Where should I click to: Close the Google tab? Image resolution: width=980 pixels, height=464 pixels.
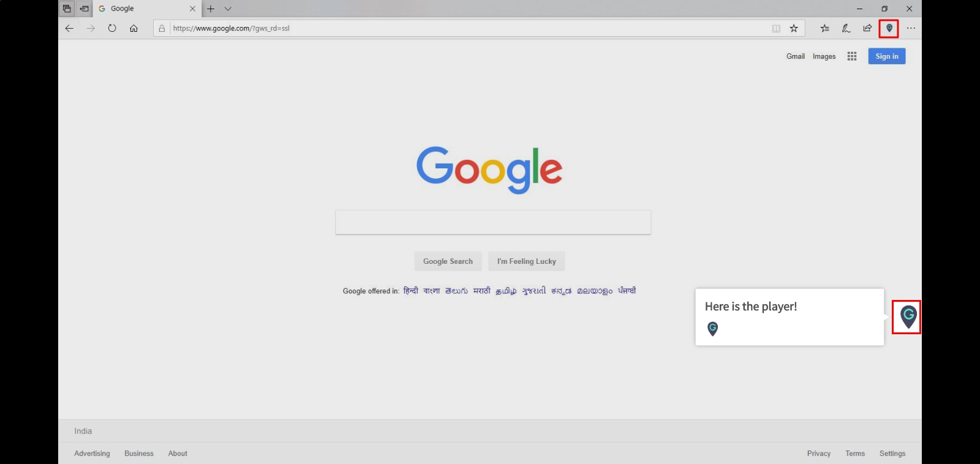tap(192, 9)
